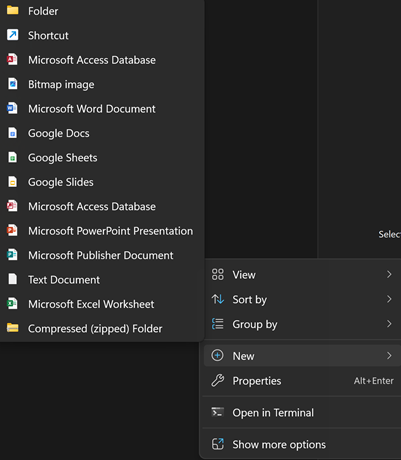
Task: Open Properties from the context menu
Action: tap(302, 381)
